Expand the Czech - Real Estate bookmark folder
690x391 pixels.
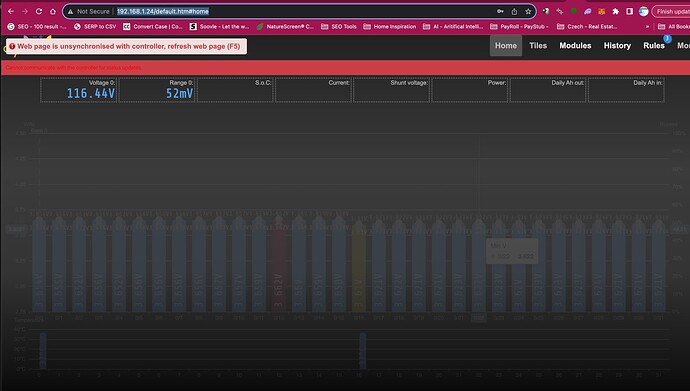[587, 26]
